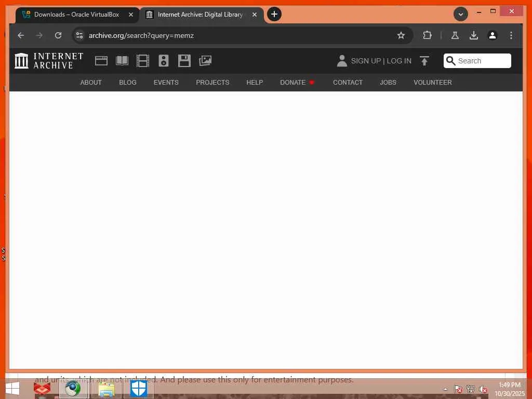
Task: Close the Downloads – Oracle VirtualBox tab
Action: (131, 15)
